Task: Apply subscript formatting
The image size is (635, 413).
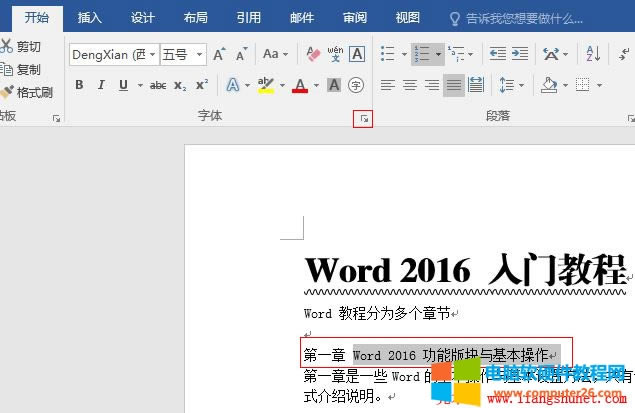Action: click(180, 86)
